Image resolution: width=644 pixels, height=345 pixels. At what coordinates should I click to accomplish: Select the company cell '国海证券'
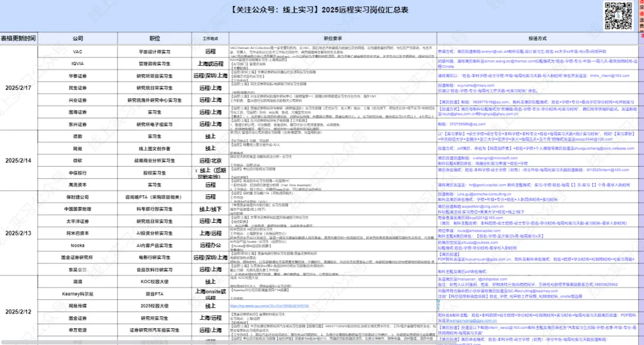(x=78, y=112)
